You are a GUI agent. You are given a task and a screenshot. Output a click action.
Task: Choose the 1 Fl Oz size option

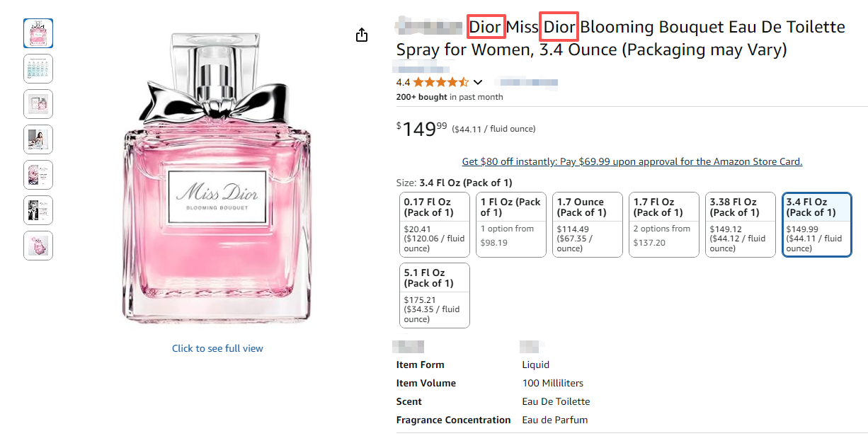pyautogui.click(x=511, y=224)
